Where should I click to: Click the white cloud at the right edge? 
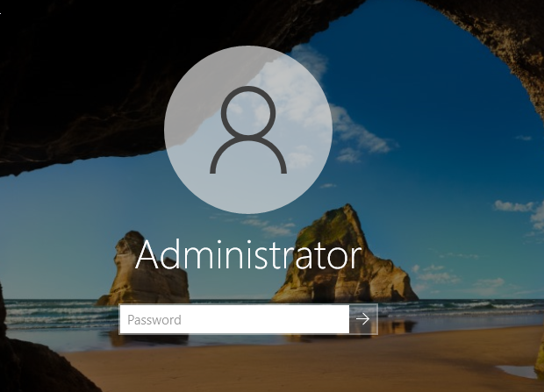click(518, 207)
